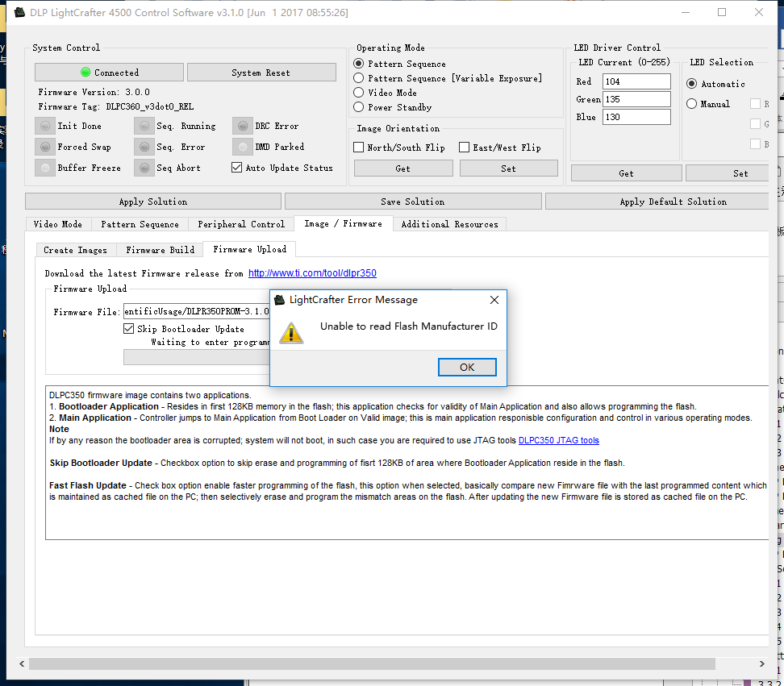Open the Pattern Sequence tab
This screenshot has width=784, height=686.
140,224
